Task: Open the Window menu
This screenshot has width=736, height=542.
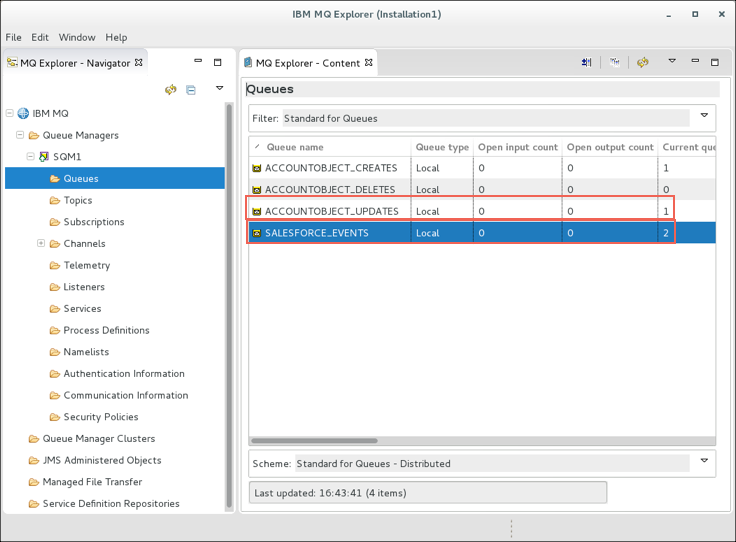Action: pyautogui.click(x=77, y=38)
